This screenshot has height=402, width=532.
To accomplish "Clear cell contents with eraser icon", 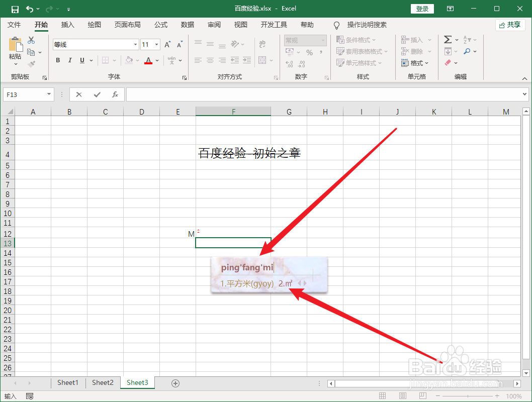I will (x=448, y=63).
